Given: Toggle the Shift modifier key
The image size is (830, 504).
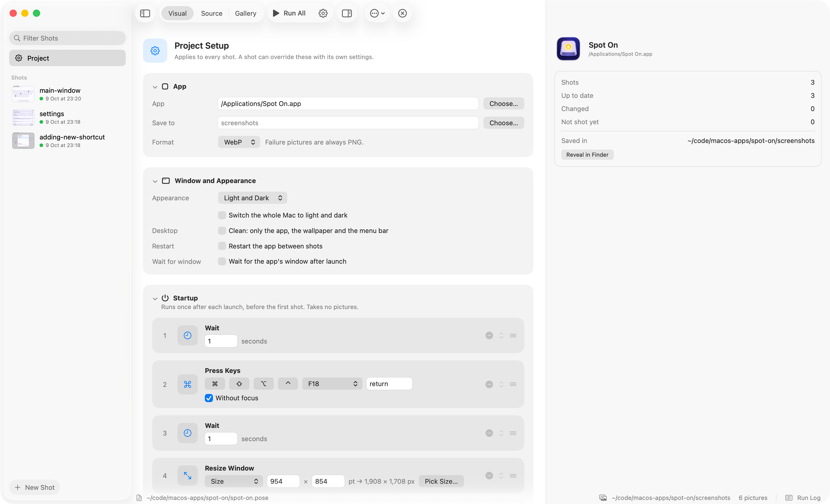Looking at the screenshot, I should [x=239, y=384].
